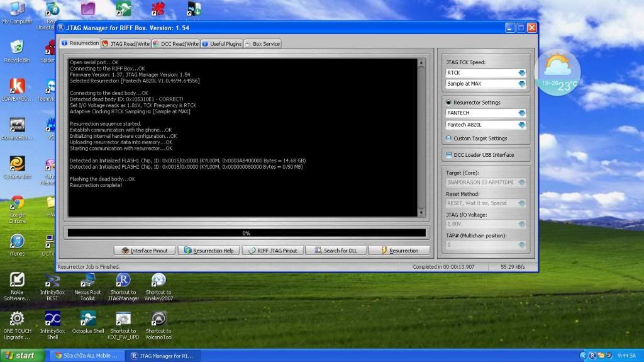Screen dimensions: 644x362
Task: Switch to the Useful Plugins tab
Action: pyautogui.click(x=222, y=43)
